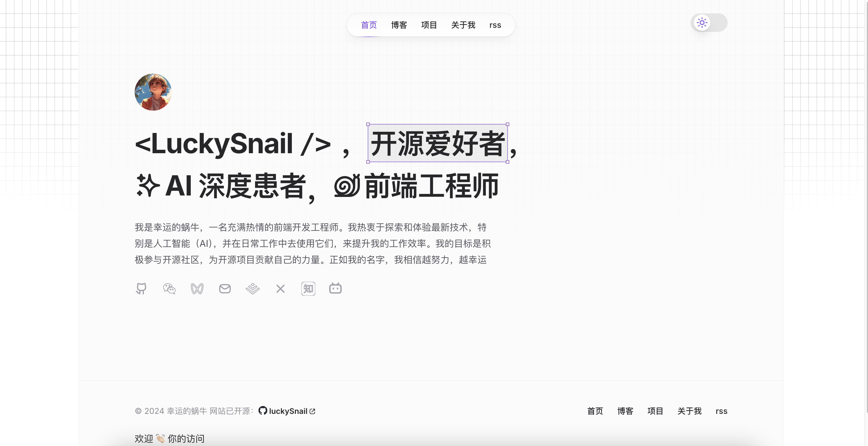This screenshot has width=868, height=446.
Task: Click the Juejin icon
Action: coord(252,288)
